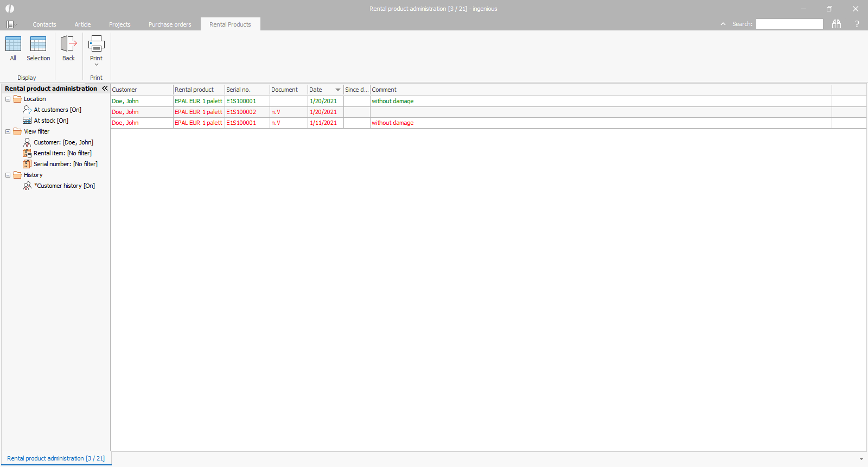Screen dimensions: 868x467
Task: Open the binoculars search icon
Action: point(837,24)
